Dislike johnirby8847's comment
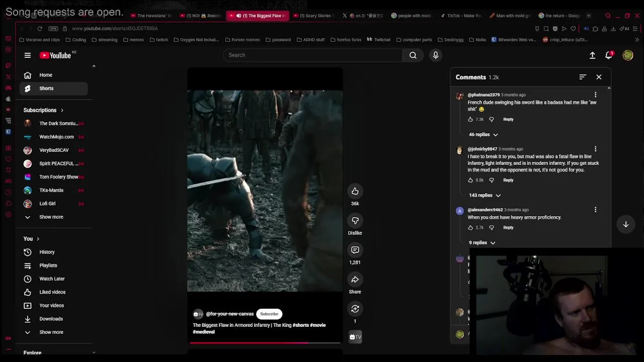Screen dimensions: 644x362 [x=492, y=180]
